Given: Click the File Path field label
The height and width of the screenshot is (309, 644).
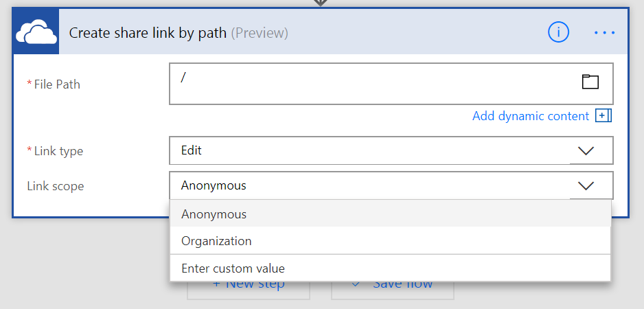Looking at the screenshot, I should (x=57, y=84).
